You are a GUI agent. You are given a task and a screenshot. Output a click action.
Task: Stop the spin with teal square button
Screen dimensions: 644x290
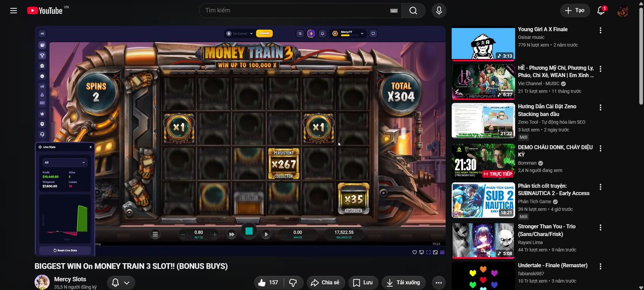click(x=248, y=232)
